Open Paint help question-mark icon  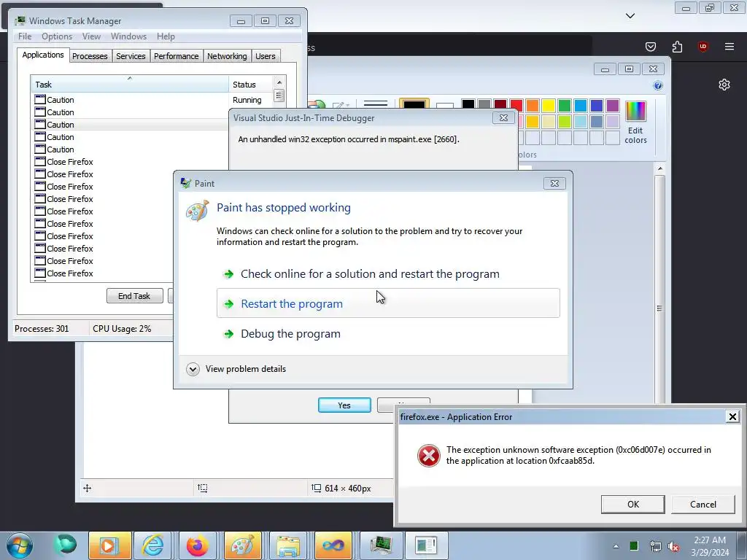tap(658, 85)
